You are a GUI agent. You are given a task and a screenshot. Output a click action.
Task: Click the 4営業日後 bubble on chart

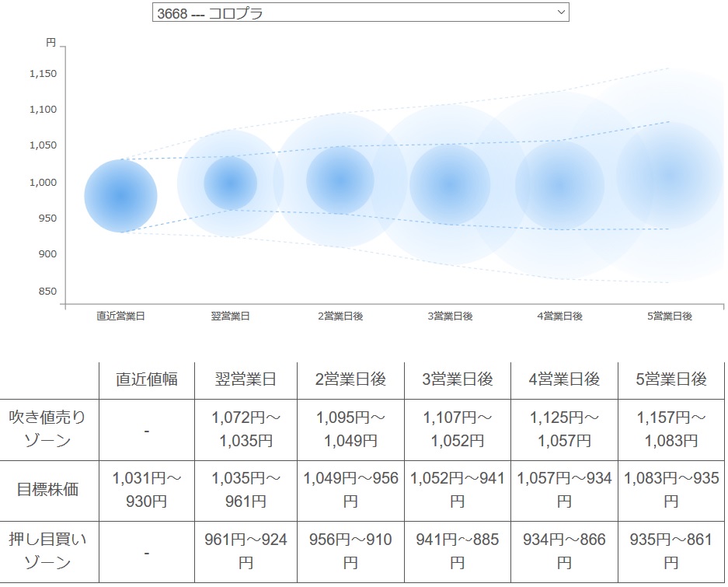point(559,186)
